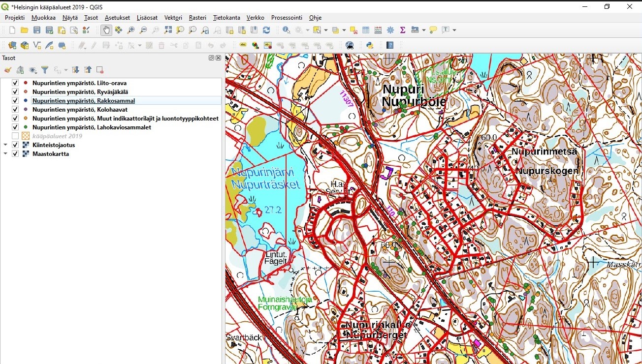Uncheck Maastokartta layer visibility

[x=15, y=154]
